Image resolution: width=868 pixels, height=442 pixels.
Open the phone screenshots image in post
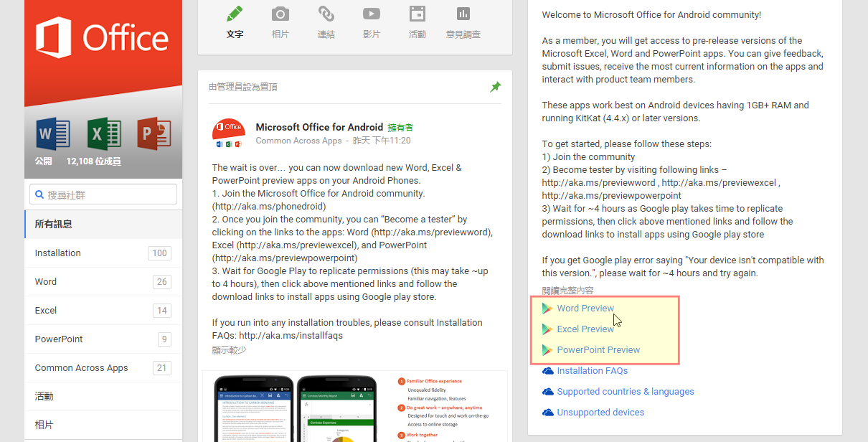355,406
